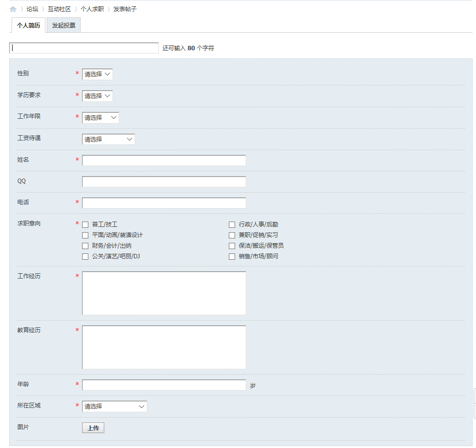The height and width of the screenshot is (448, 476).
Task: Click the QQ text field
Action: 164,182
